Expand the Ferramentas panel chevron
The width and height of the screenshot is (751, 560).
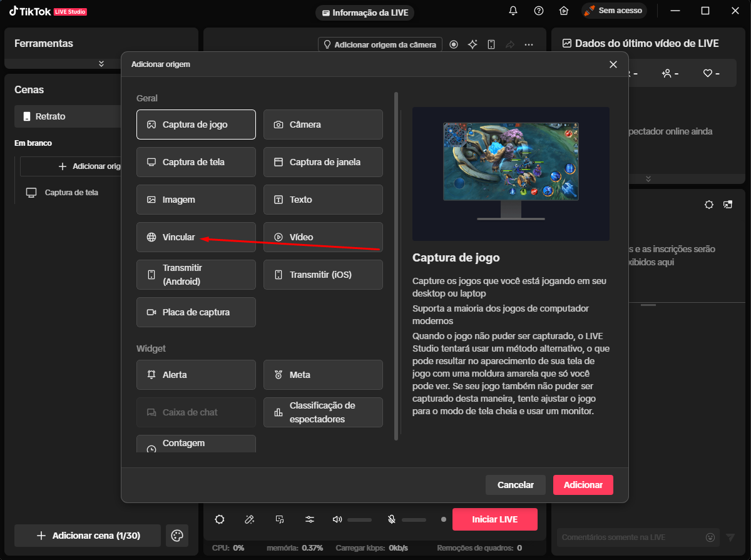click(x=101, y=64)
